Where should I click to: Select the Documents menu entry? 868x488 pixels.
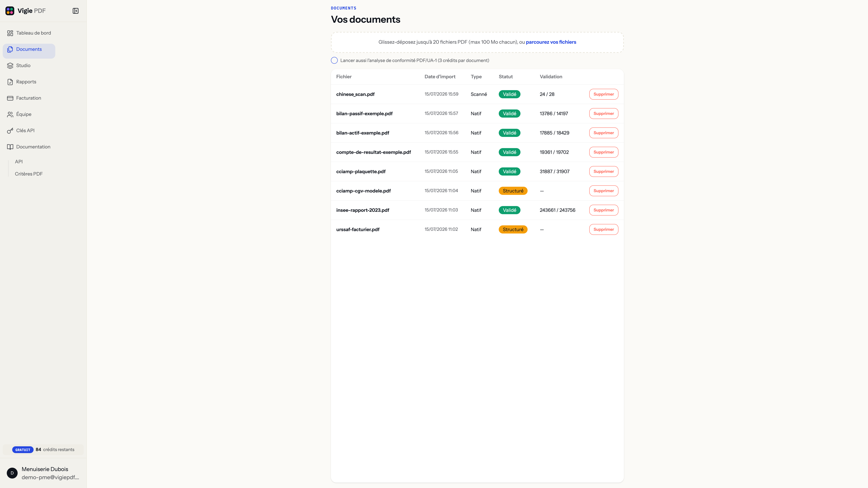tap(29, 51)
